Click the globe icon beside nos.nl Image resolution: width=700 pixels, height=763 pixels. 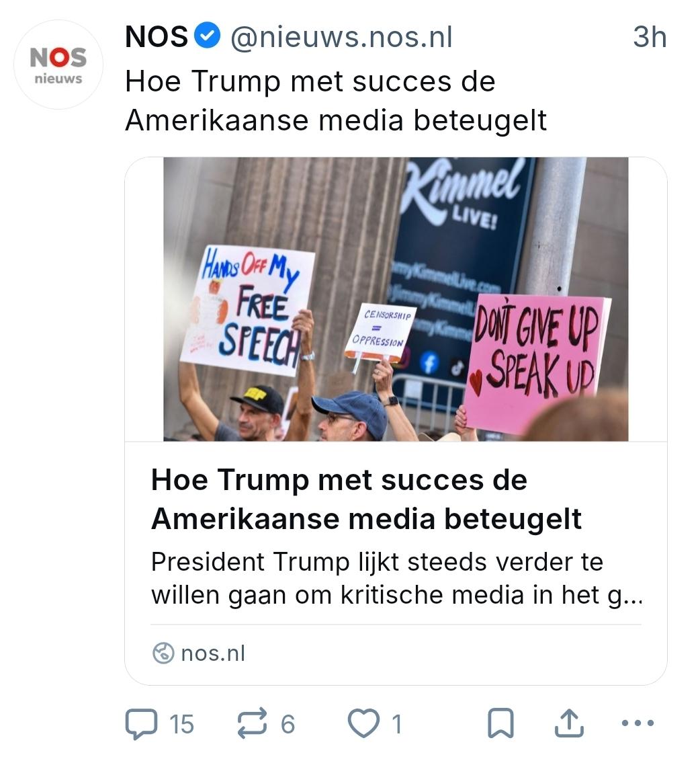[163, 653]
